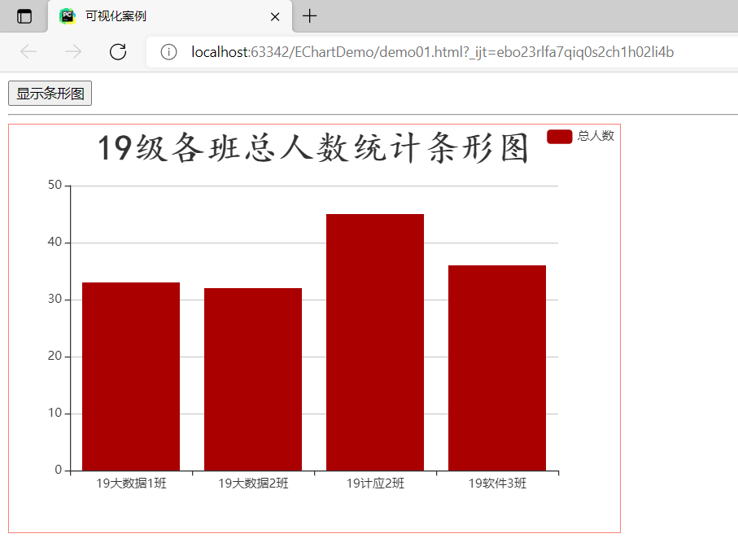
Task: Go forward to the next page
Action: [x=73, y=51]
